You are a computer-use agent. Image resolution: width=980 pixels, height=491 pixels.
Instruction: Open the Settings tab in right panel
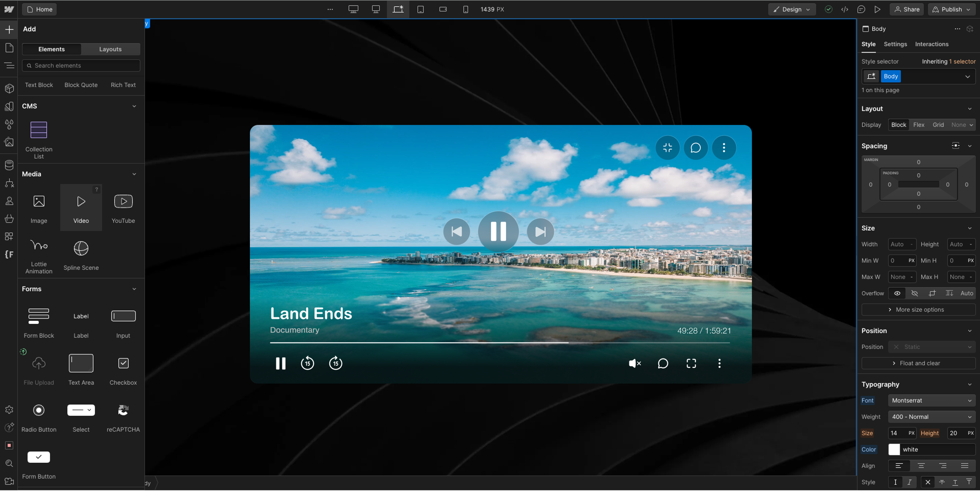point(895,44)
